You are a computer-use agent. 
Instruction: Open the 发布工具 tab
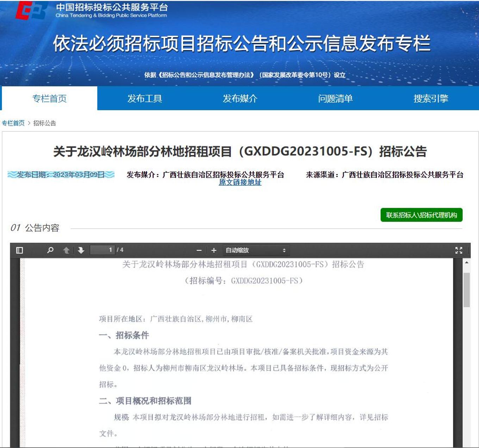[x=145, y=99]
